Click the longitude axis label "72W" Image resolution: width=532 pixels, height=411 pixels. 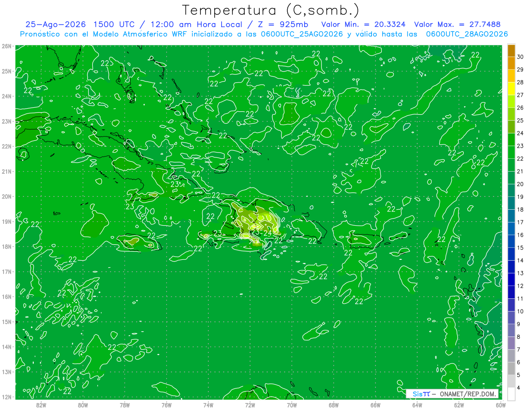[x=250, y=405]
